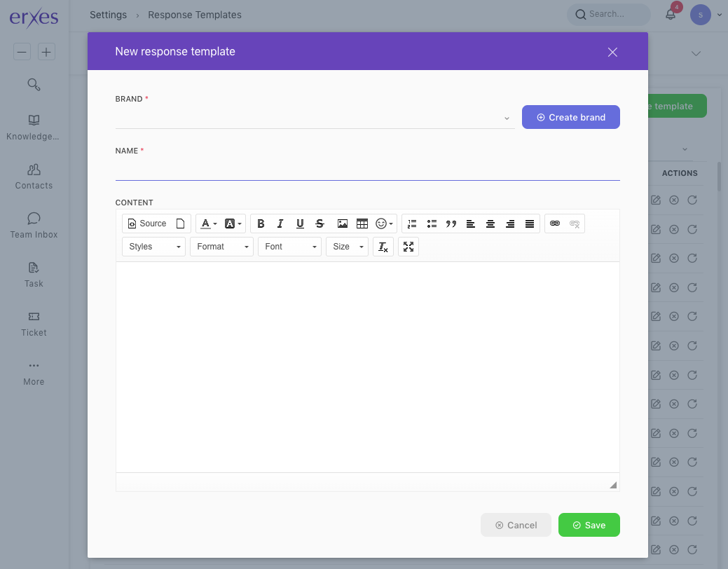
Task: Click the Create brand button
Action: tap(570, 117)
